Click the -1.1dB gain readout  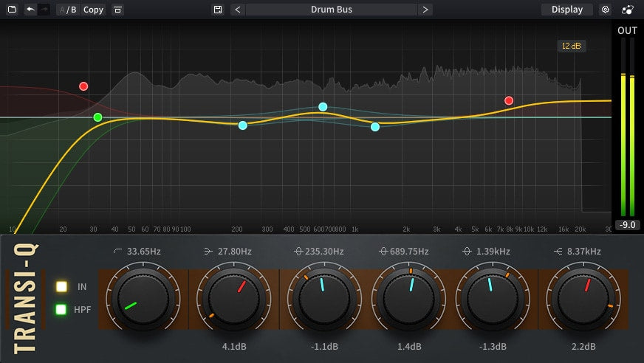[x=324, y=347]
